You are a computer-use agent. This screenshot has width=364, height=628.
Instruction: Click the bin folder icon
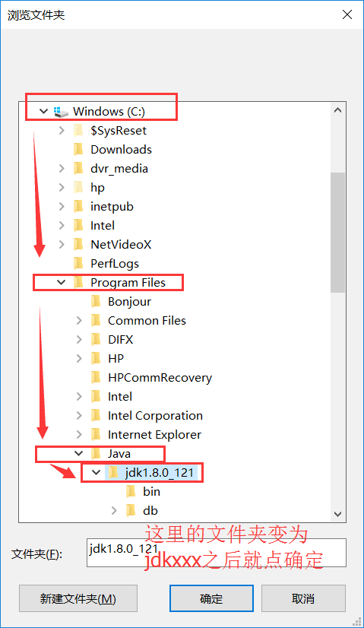131,492
